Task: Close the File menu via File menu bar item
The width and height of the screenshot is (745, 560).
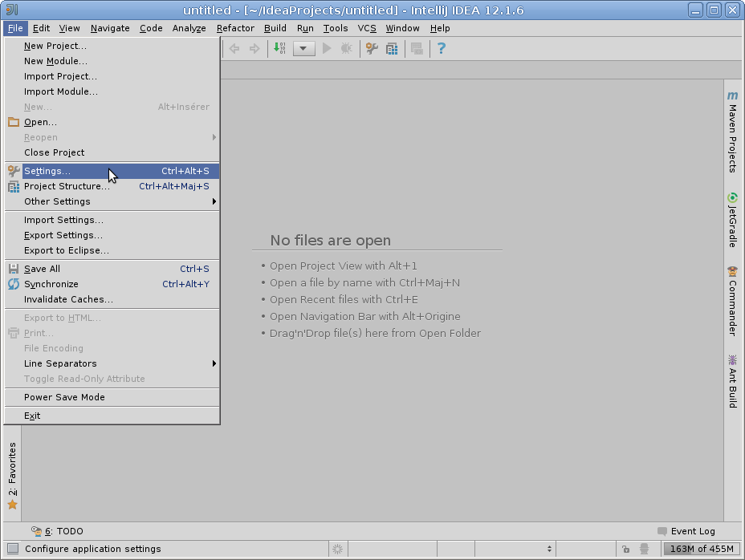Action: click(x=15, y=29)
